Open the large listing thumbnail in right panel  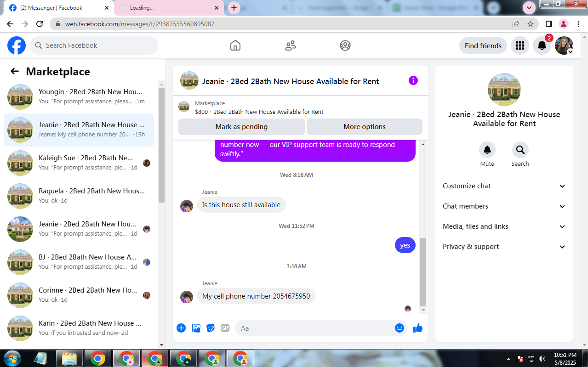(x=504, y=90)
